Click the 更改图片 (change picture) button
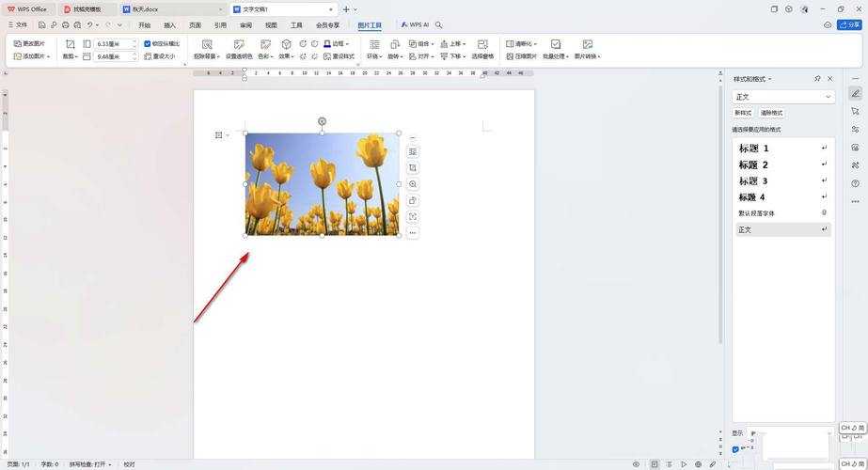The width and height of the screenshot is (868, 470). 29,44
